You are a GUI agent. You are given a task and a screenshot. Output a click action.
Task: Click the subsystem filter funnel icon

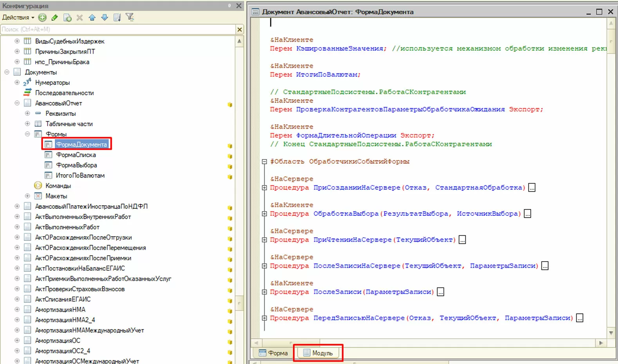(130, 17)
